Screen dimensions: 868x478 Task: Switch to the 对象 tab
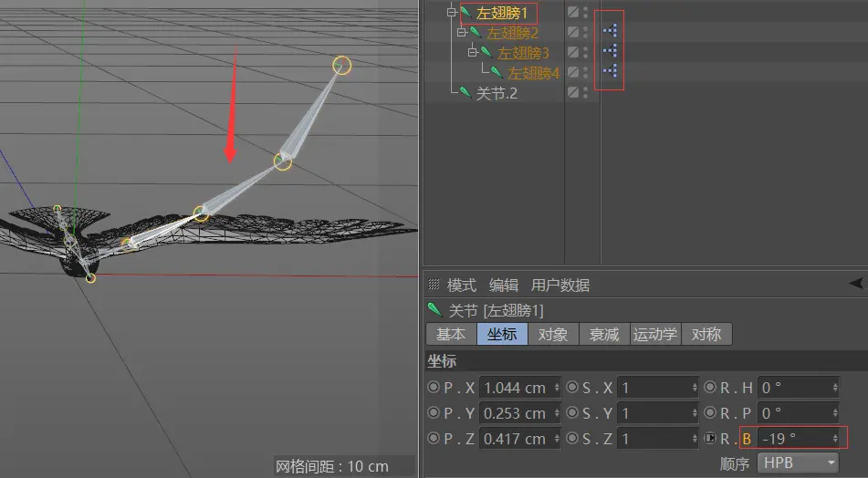tap(553, 334)
